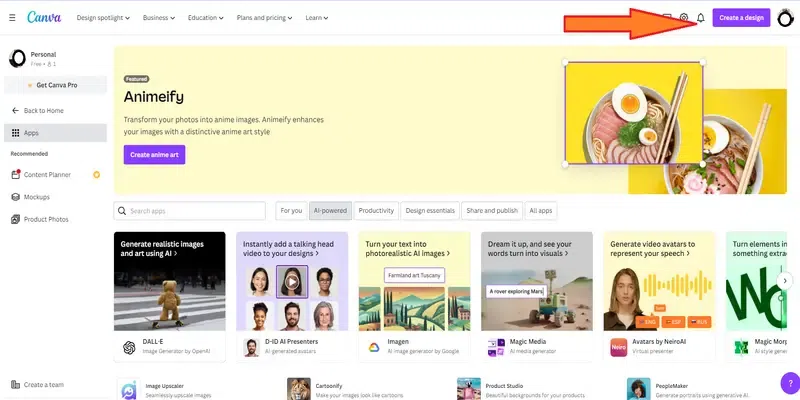Click 'Seamlessly upscale images' text
This screenshot has width=800, height=400.
click(x=178, y=395)
